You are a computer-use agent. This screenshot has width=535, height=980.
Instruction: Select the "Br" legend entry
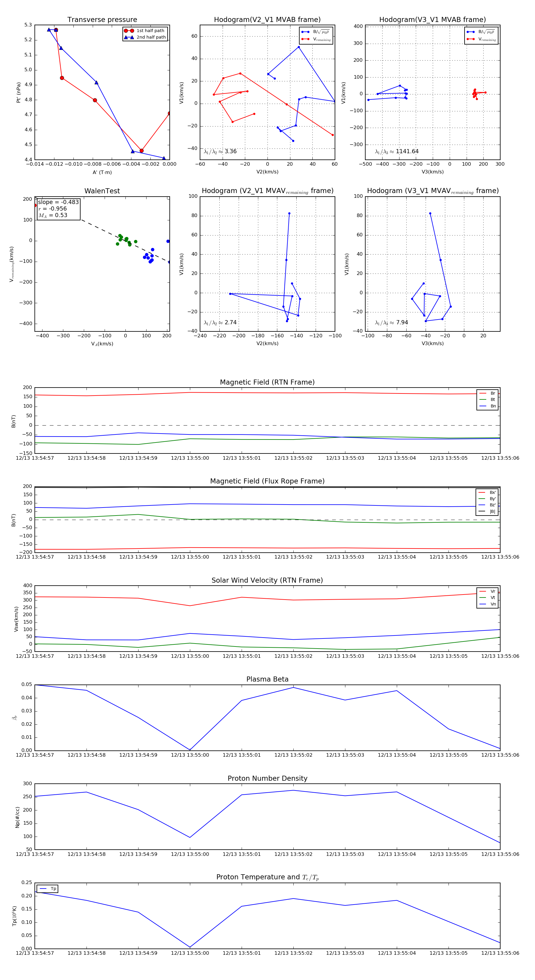click(488, 393)
